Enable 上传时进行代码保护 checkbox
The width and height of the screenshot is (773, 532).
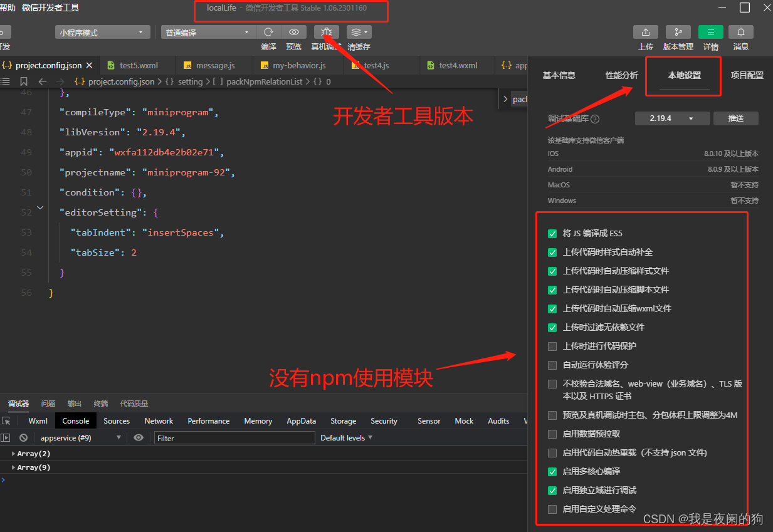click(552, 347)
